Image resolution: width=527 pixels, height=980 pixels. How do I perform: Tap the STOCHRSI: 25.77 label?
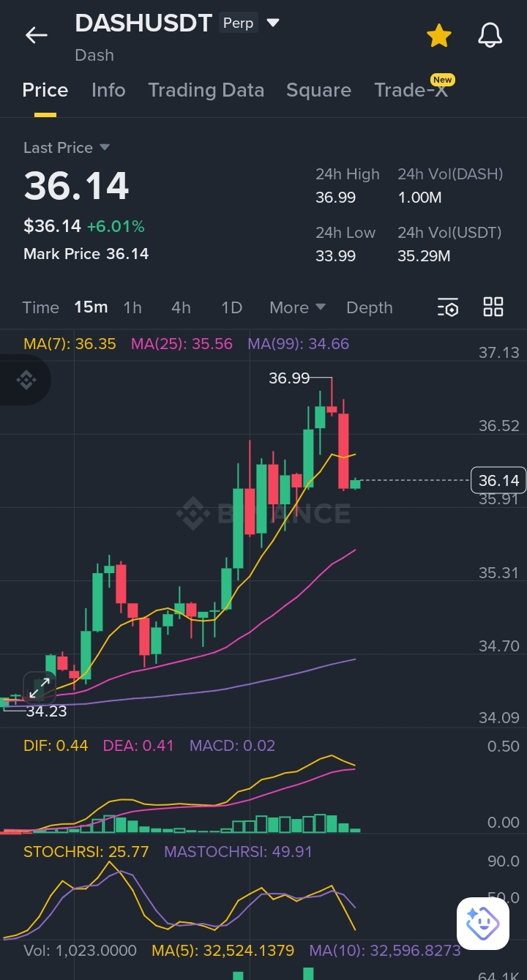pyautogui.click(x=86, y=852)
